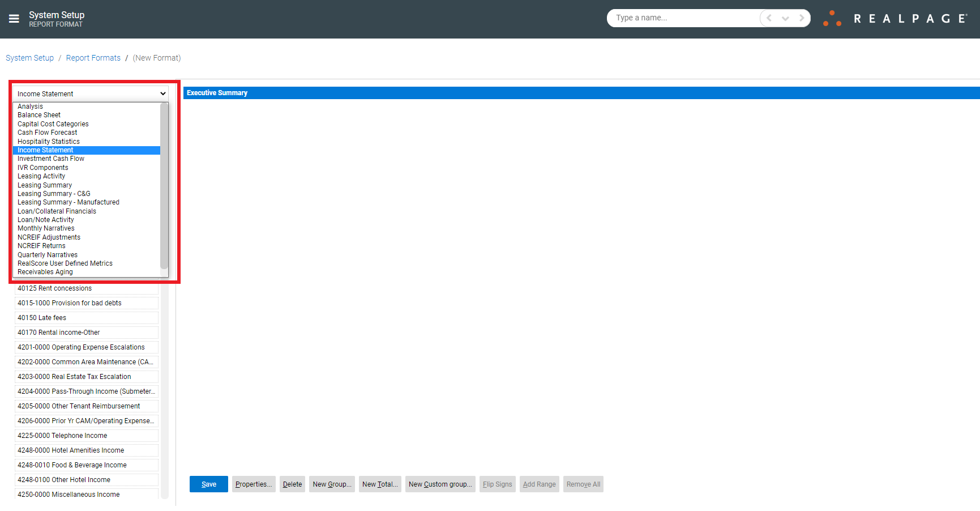Choose RealScore User Defined Metrics option
Viewport: 980px width, 511px height.
point(87,263)
